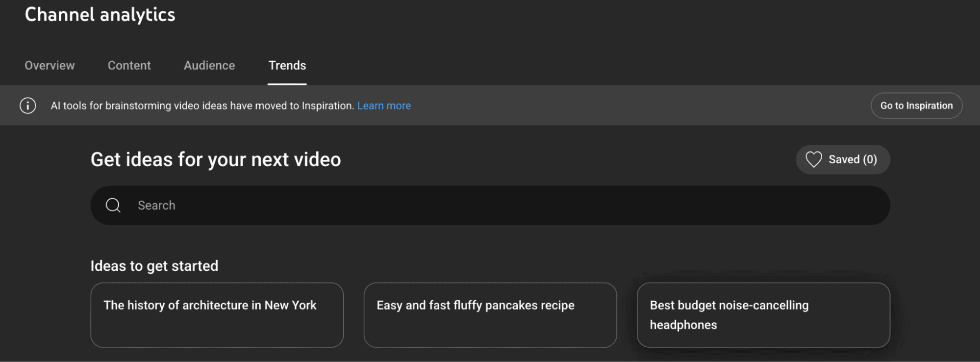Image resolution: width=980 pixels, height=362 pixels.
Task: Follow the Learn more link
Action: 384,105
